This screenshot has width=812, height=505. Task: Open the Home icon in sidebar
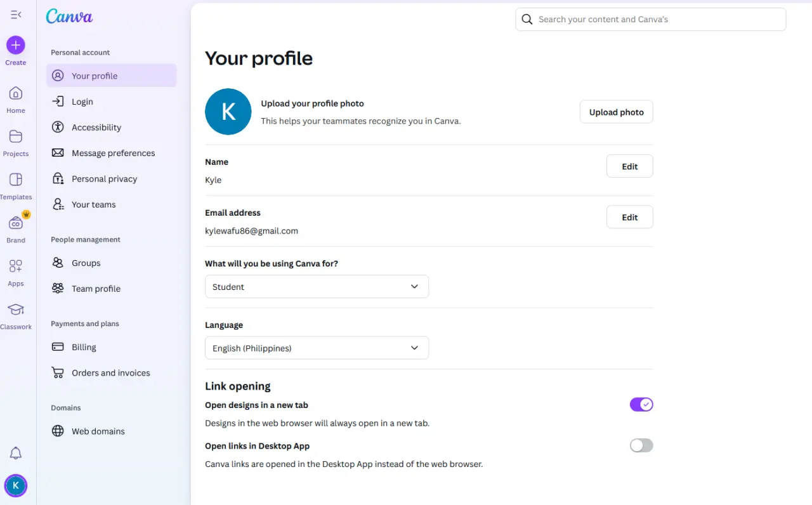(16, 94)
